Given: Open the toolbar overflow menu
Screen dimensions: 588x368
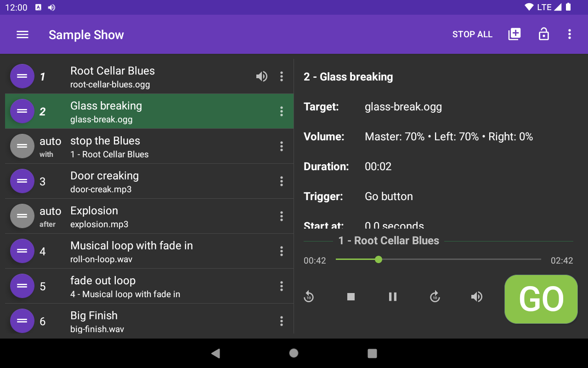Looking at the screenshot, I should tap(570, 34).
